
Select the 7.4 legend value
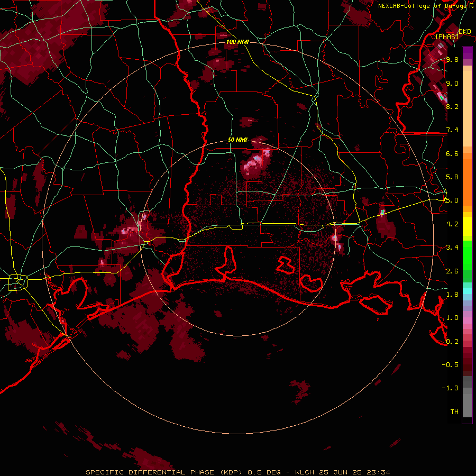coord(452,130)
